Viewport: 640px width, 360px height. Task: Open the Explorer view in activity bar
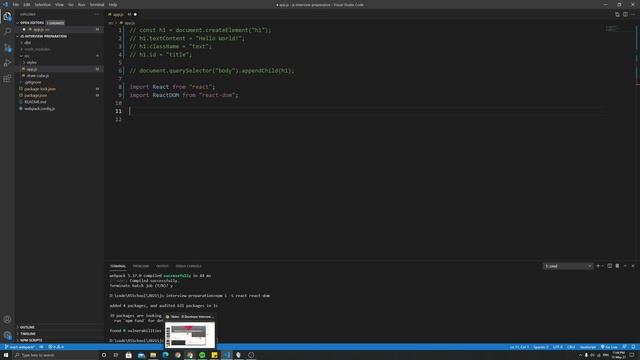point(7,16)
